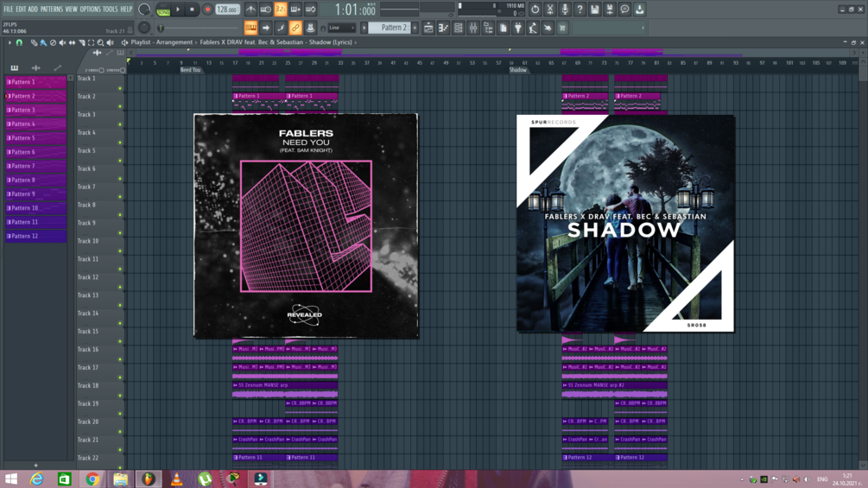This screenshot has height=488, width=868.
Task: Toggle Pat/Song mode switch
Action: point(163,10)
